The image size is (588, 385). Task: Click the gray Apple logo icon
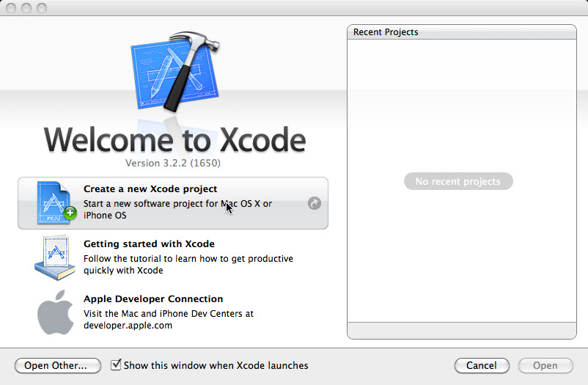click(56, 312)
